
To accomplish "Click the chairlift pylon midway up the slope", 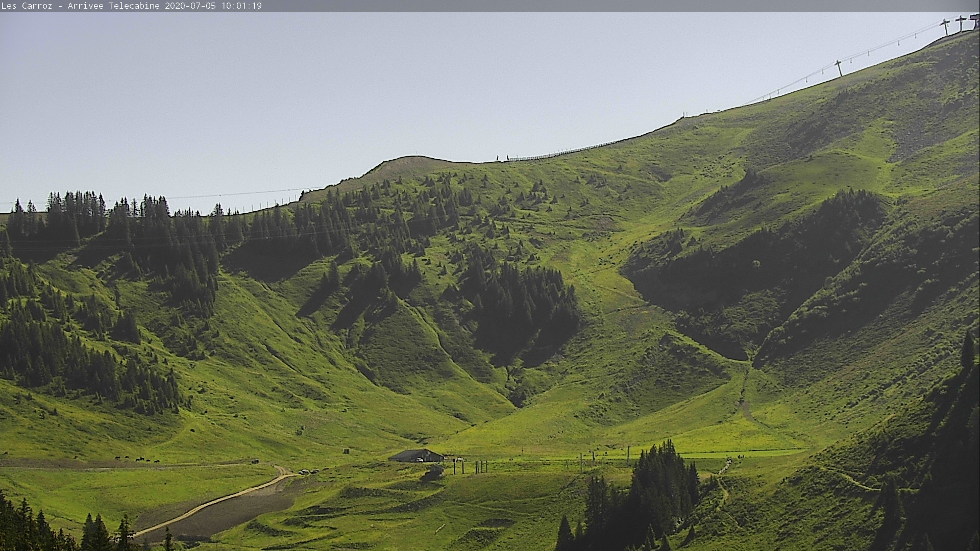I will pyautogui.click(x=838, y=68).
